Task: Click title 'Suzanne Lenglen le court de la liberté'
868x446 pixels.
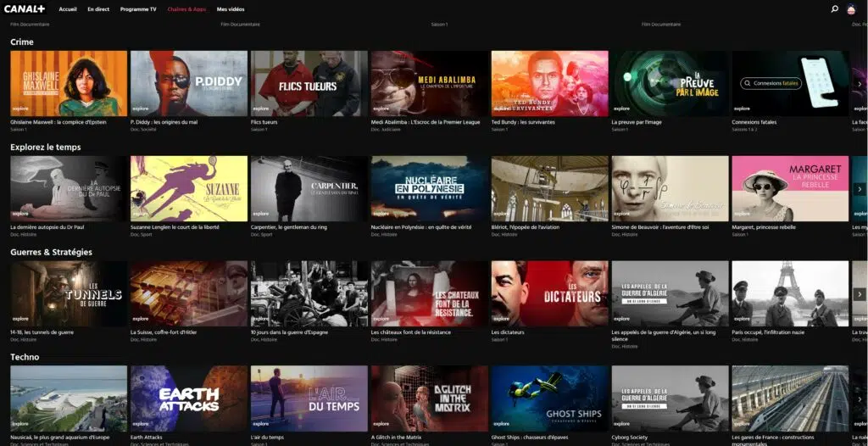Action: coord(175,227)
